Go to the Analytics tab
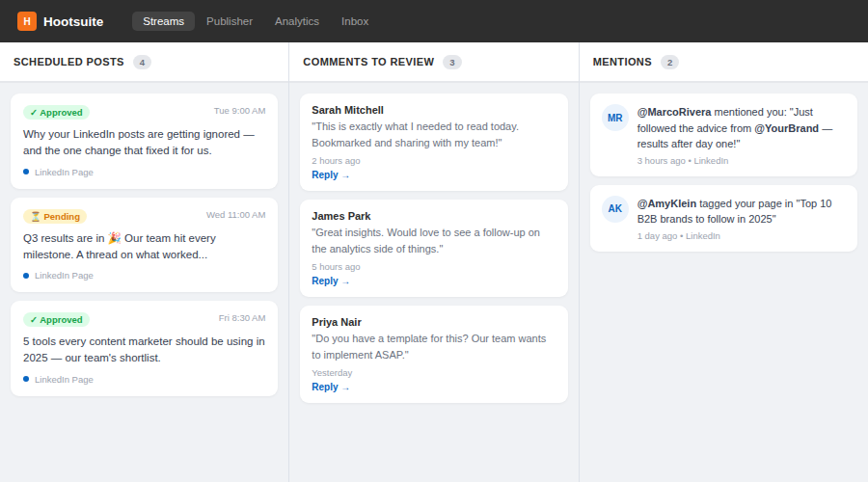The height and width of the screenshot is (482, 868). pos(297,21)
